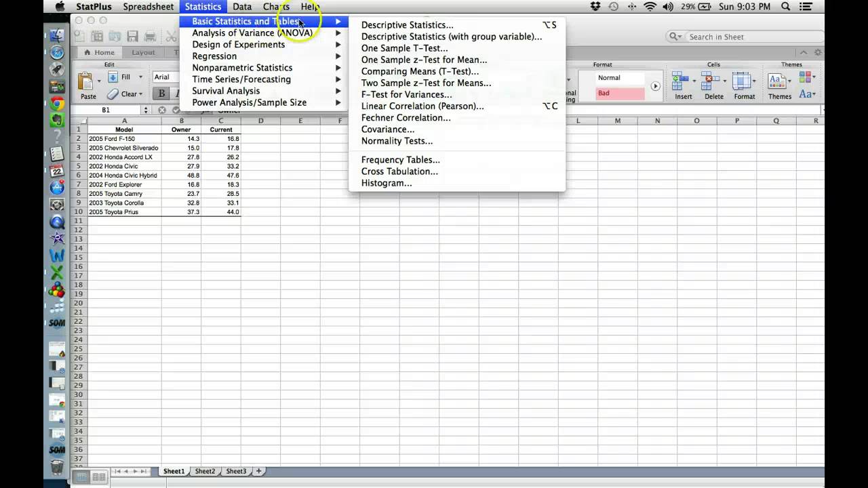Click the Clear eraser button
868x488 pixels.
click(x=125, y=94)
